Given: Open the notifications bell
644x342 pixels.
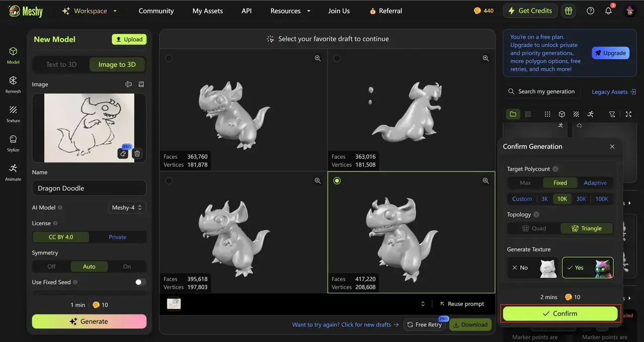Looking at the screenshot, I should coord(608,11).
